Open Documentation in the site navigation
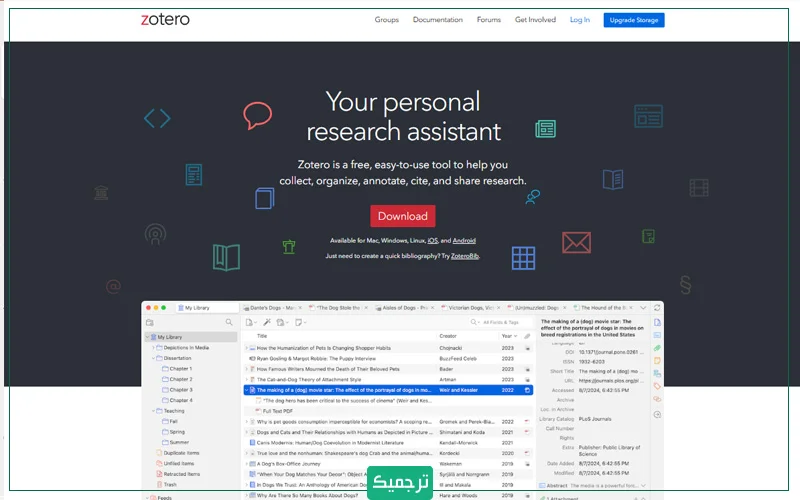The image size is (800, 500). (x=438, y=20)
